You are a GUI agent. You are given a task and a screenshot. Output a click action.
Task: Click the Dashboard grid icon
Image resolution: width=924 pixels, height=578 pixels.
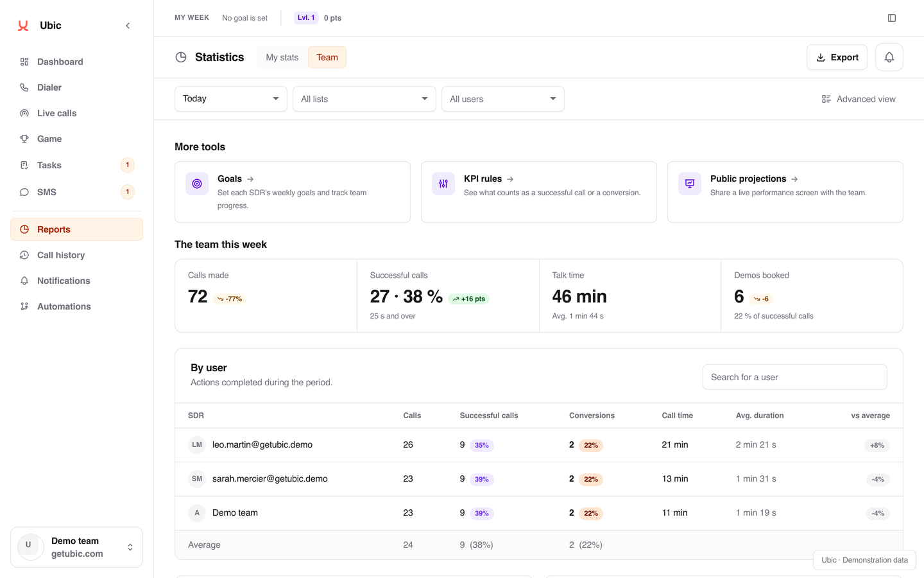[24, 62]
